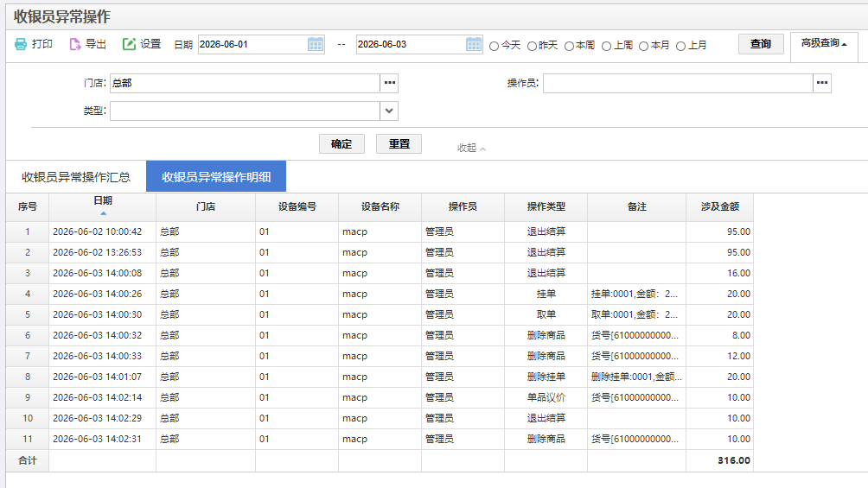Viewport: 868px width, 488px height.
Task: Click the 合计 footer label
Action: 28,460
